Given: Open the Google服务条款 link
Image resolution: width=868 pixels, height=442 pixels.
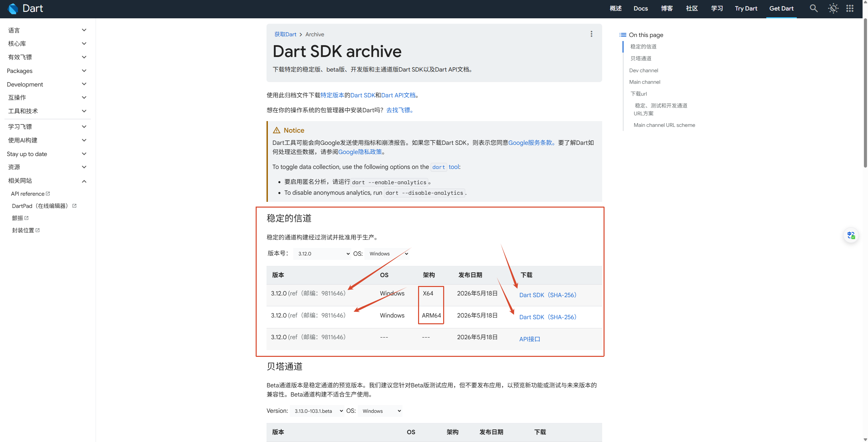Looking at the screenshot, I should point(530,142).
